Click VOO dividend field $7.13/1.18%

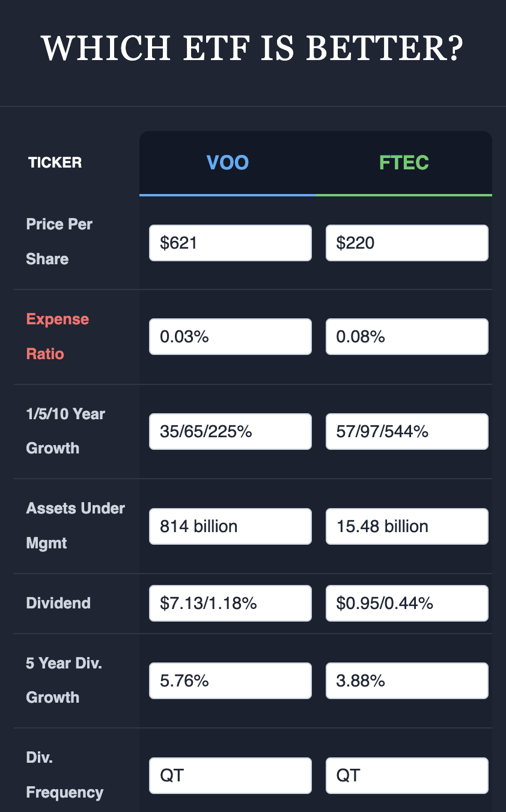[230, 603]
